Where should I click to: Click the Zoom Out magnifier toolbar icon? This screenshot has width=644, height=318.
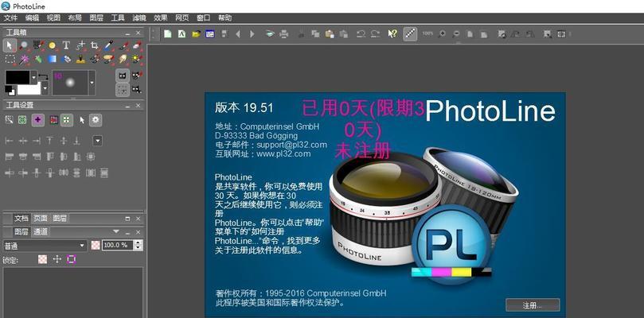point(456,34)
